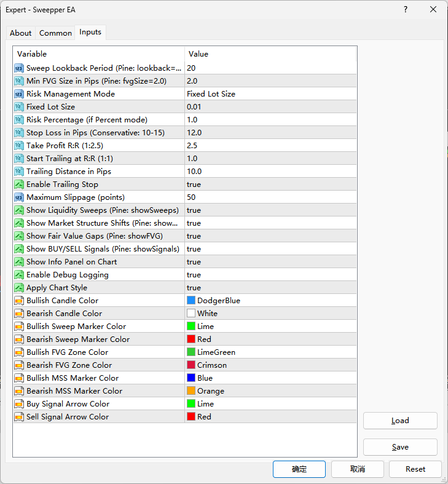Edit the Stop Loss value 12.0
The height and width of the screenshot is (484, 448).
[270, 133]
